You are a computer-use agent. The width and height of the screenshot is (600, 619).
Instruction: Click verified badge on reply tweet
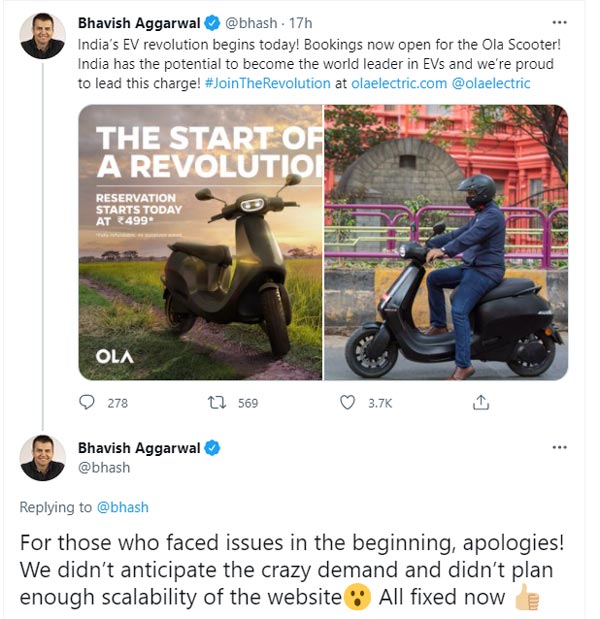point(213,447)
